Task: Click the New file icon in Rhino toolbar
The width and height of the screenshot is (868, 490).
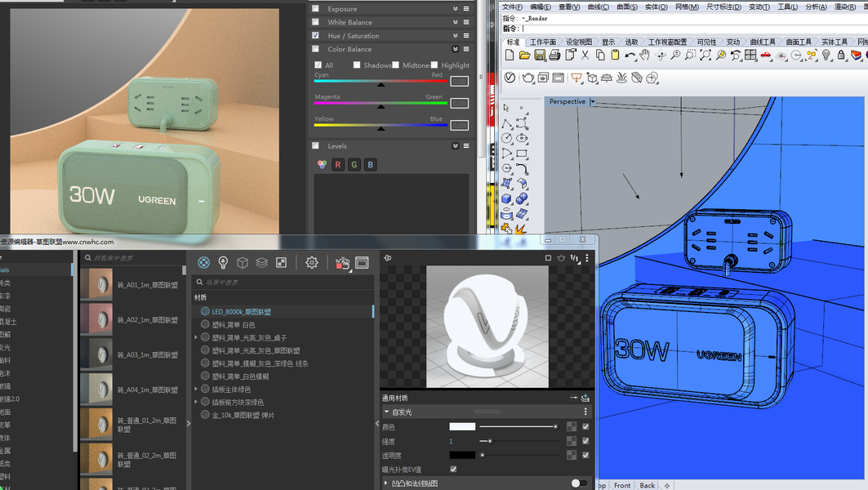Action: 510,55
